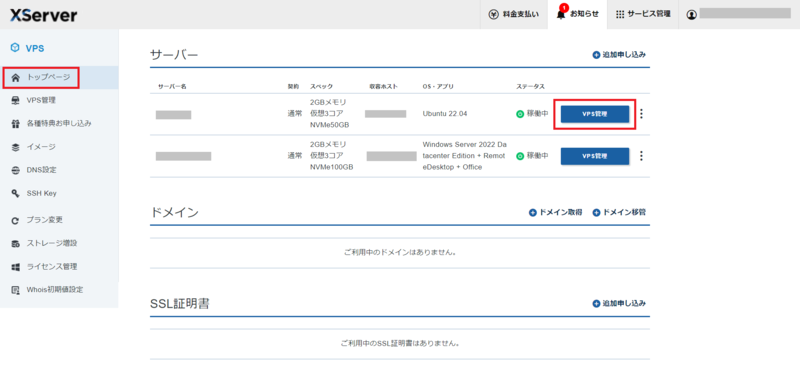This screenshot has width=800, height=368.
Task: Click the gift icon beside 各種特典お申し込み
Action: pyautogui.click(x=15, y=124)
